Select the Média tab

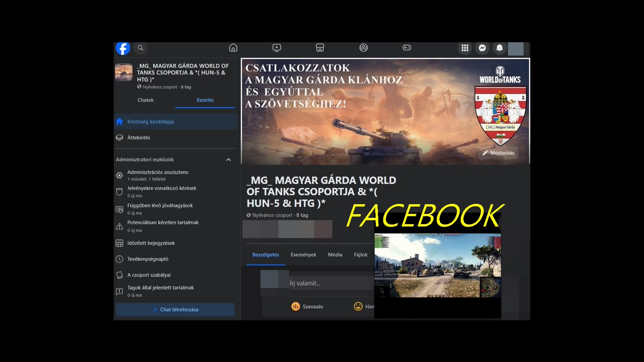coord(335,255)
